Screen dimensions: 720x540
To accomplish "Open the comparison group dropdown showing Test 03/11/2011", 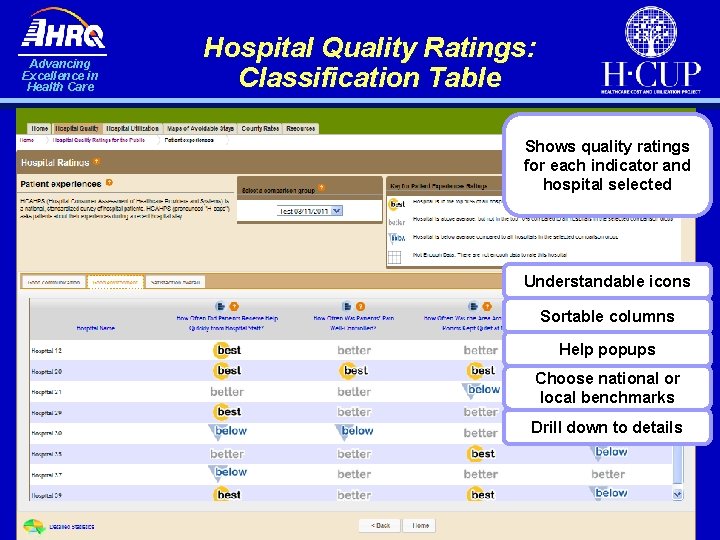I will tap(309, 211).
